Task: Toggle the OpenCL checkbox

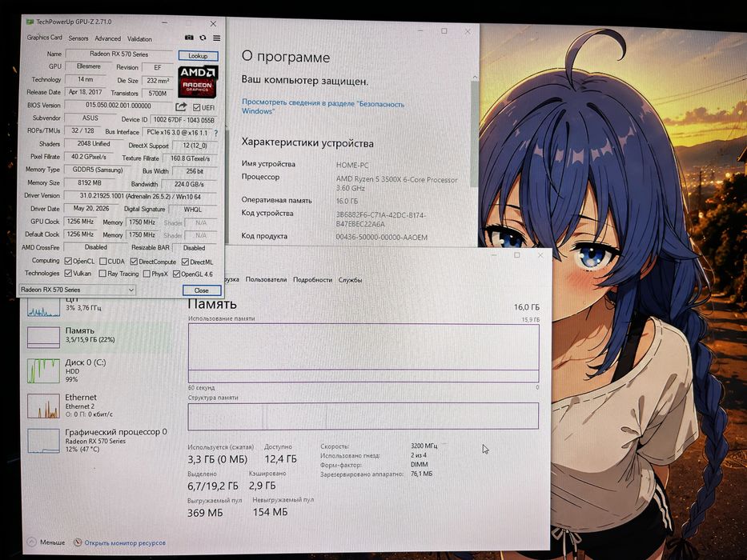Action: click(x=68, y=261)
